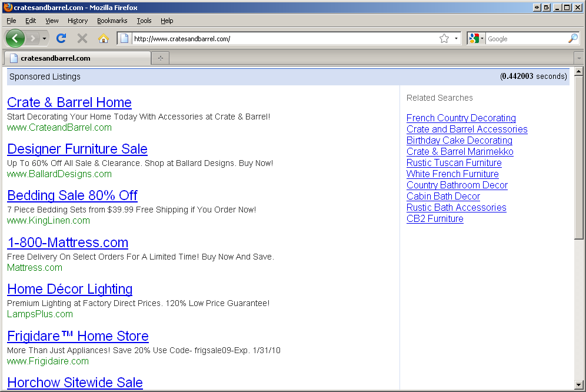Image resolution: width=586 pixels, height=392 pixels.
Task: Click in the URL address field
Action: click(x=284, y=39)
